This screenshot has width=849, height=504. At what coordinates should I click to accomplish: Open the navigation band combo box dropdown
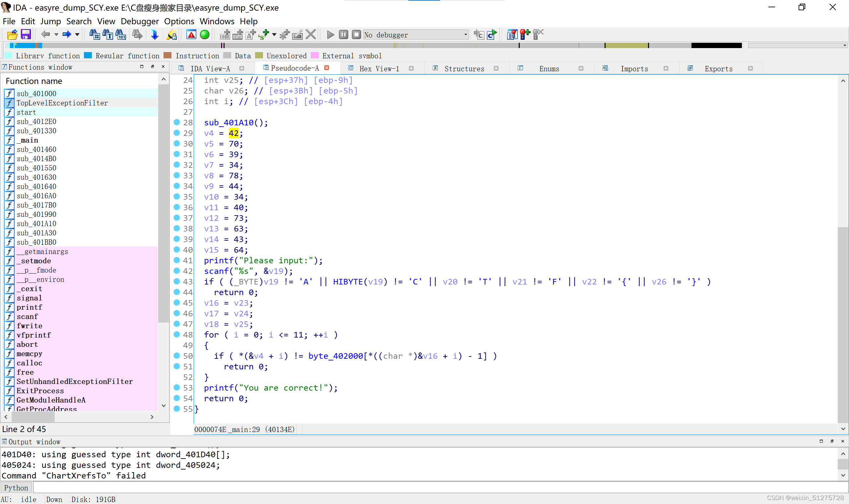coord(798,45)
